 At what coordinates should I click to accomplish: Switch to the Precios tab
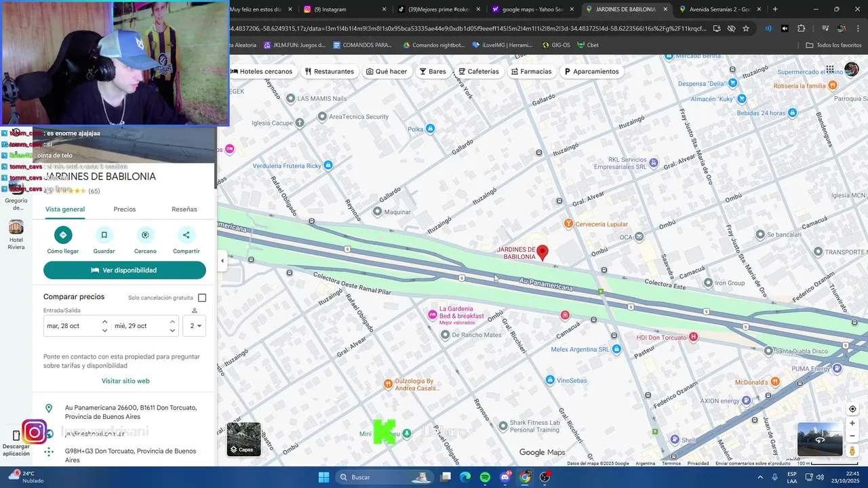coord(125,209)
